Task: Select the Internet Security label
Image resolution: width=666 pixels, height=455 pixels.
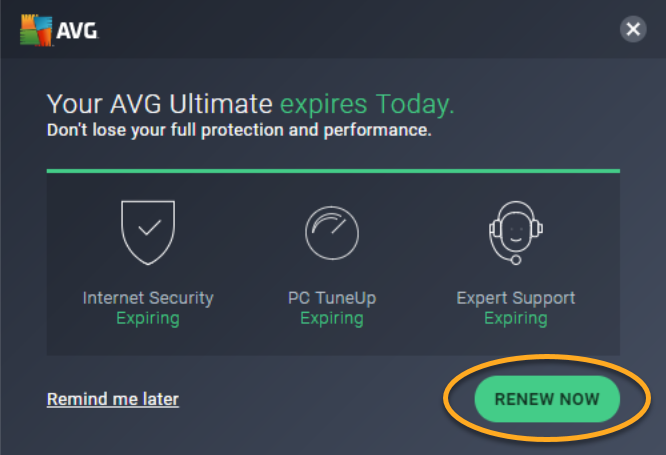Action: (x=148, y=298)
